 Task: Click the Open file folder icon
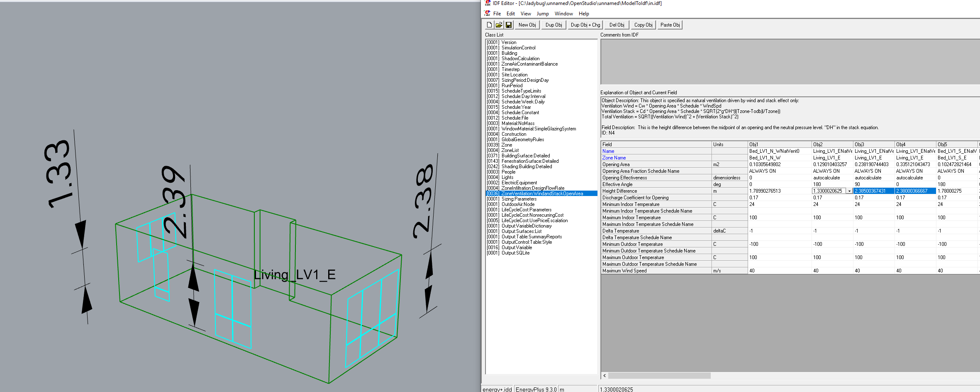click(x=499, y=25)
